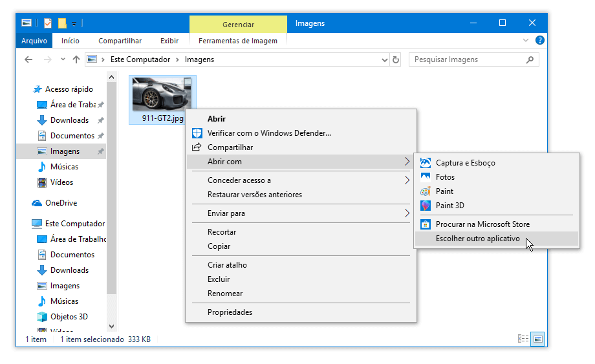
Task: Select Captura e Esboço app
Action: 465,163
